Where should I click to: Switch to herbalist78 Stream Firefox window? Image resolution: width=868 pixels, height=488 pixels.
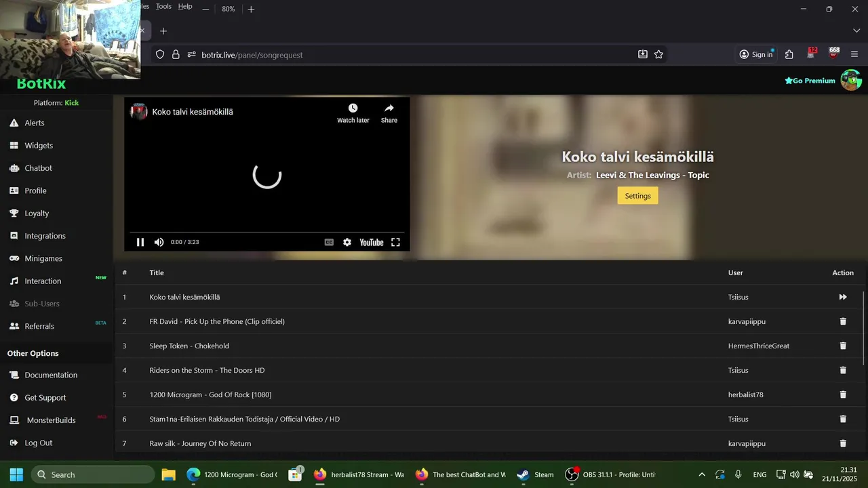[359, 474]
